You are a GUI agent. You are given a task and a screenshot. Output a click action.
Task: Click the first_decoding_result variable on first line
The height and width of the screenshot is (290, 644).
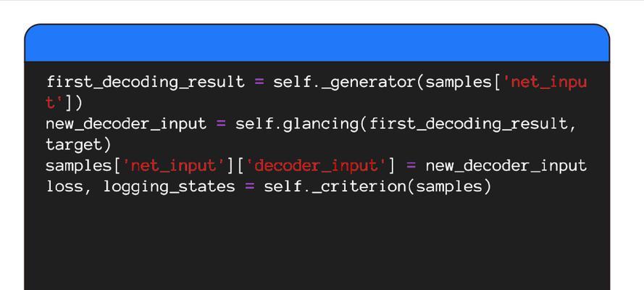tap(146, 82)
